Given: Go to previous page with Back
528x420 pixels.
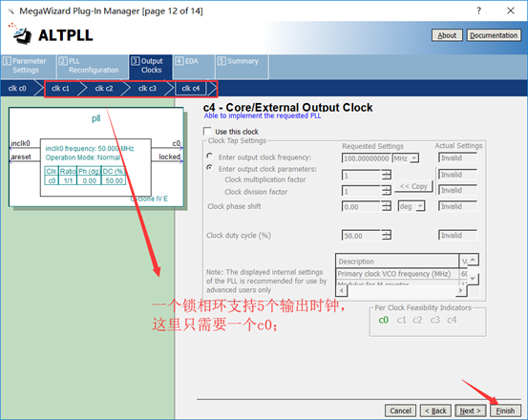Looking at the screenshot, I should pos(435,410).
